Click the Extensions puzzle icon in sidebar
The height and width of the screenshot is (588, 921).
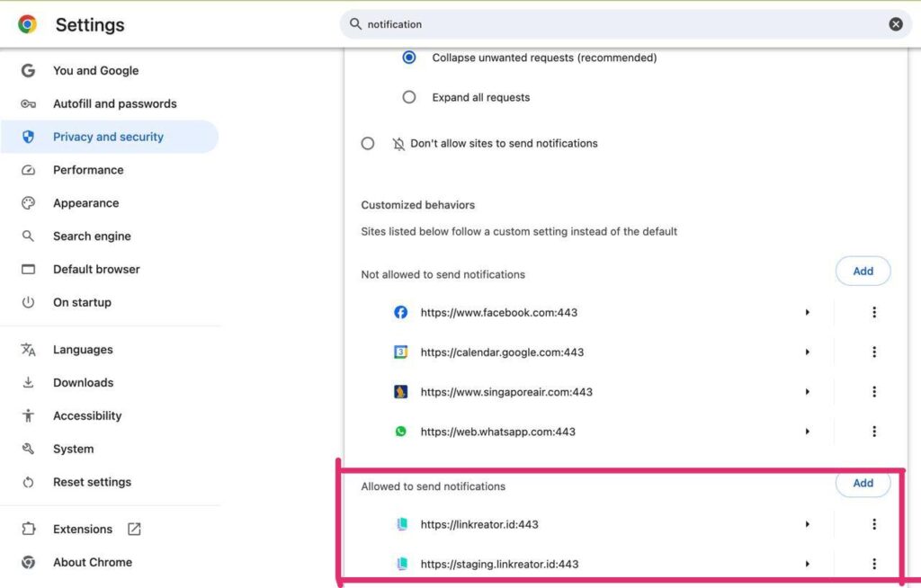pyautogui.click(x=28, y=530)
